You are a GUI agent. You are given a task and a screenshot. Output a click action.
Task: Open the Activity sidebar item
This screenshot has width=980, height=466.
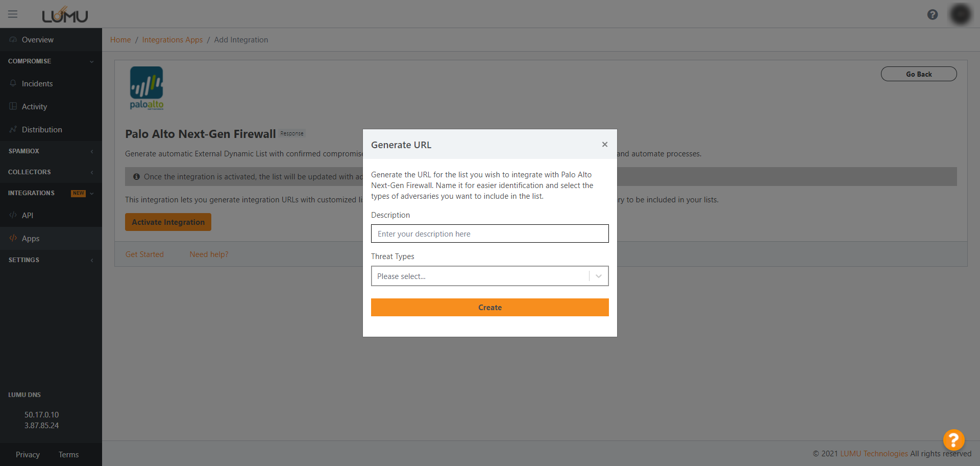tap(34, 107)
